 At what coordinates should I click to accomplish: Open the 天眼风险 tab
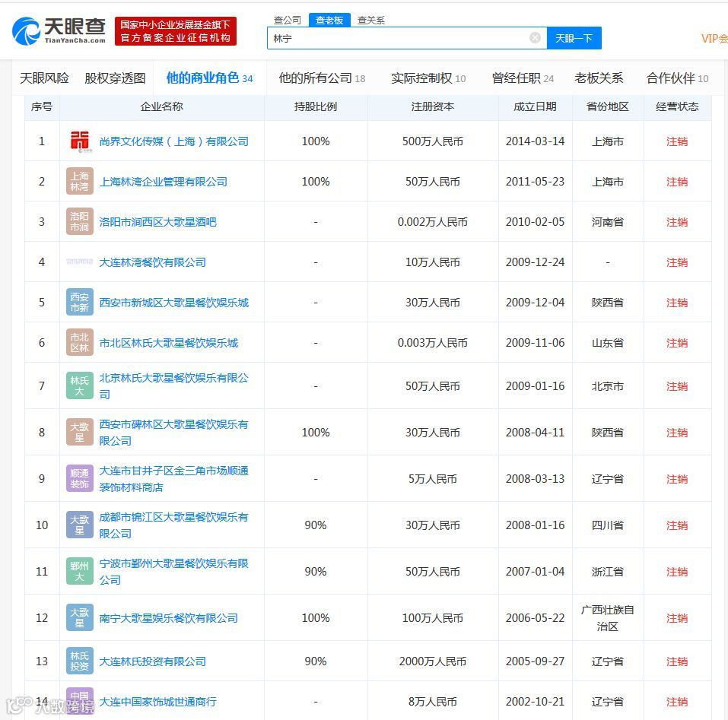pos(44,78)
